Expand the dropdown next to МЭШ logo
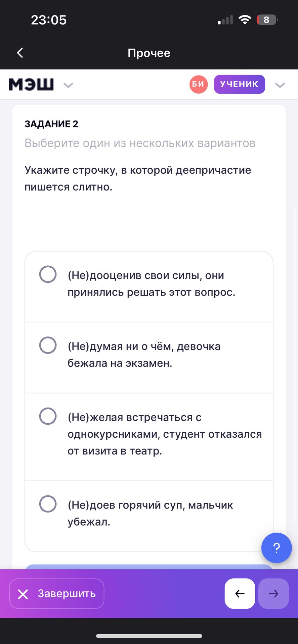Screen dimensions: 298x644 click(x=68, y=85)
